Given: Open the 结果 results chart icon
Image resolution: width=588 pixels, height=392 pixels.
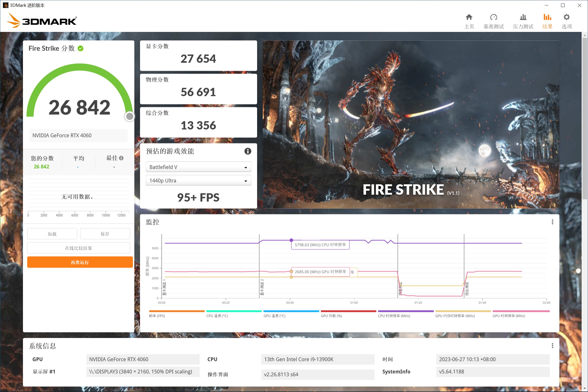Looking at the screenshot, I should pyautogui.click(x=547, y=17).
